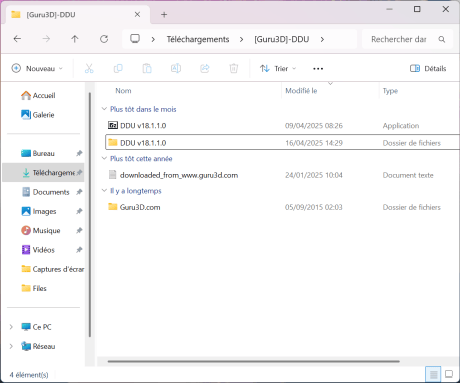Select Téléchargements in the sidebar

[x=43, y=173]
